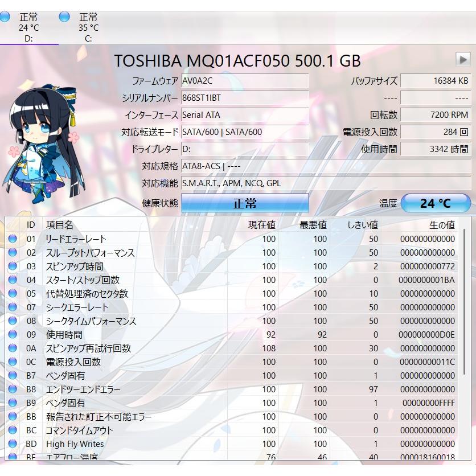This screenshot has height=476, width=476.
Task: Click the status orb for ID BD
Action: pos(13,444)
